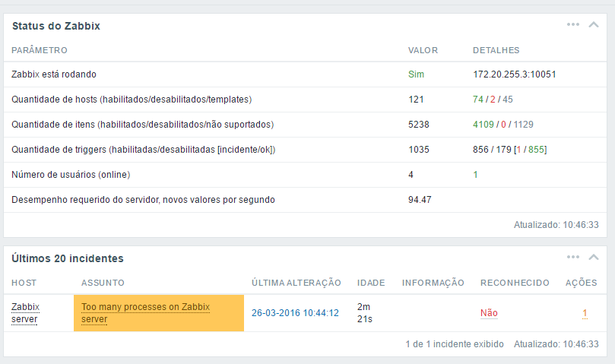Image resolution: width=615 pixels, height=364 pixels.
Task: Click the trigger details 856 / 179 [1 / 855]
Action: pyautogui.click(x=509, y=150)
